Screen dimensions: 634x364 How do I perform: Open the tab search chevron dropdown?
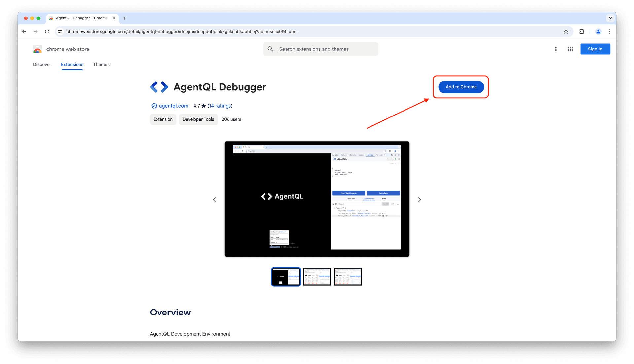610,18
